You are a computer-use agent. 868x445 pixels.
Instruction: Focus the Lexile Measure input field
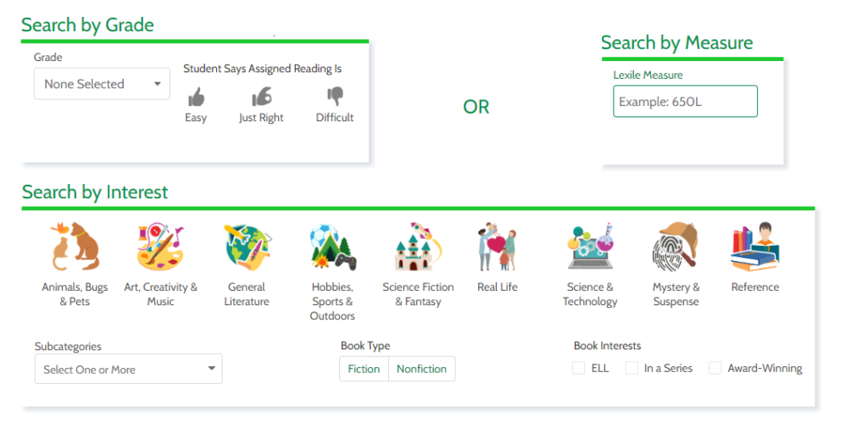[685, 101]
